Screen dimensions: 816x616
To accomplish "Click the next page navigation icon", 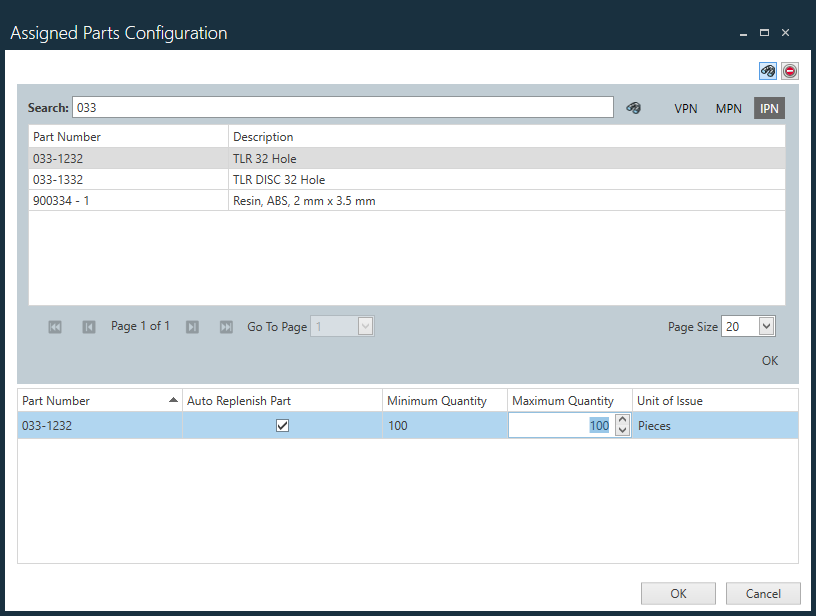I will [x=192, y=326].
